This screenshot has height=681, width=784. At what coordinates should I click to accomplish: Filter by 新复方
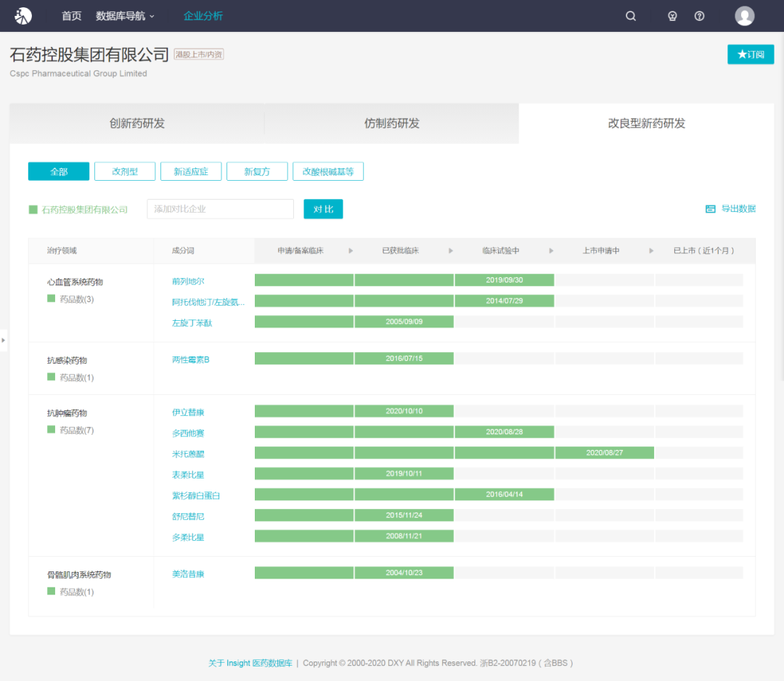257,171
